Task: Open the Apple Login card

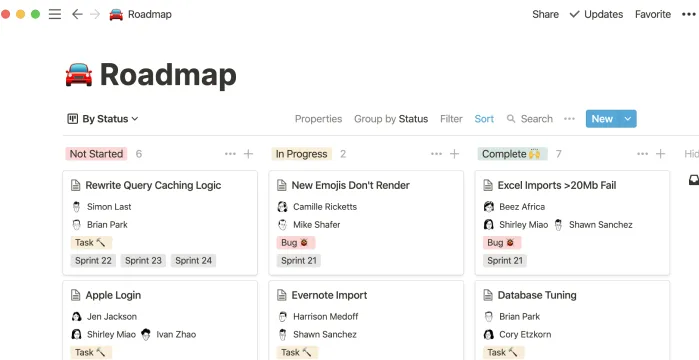Action: [x=160, y=320]
